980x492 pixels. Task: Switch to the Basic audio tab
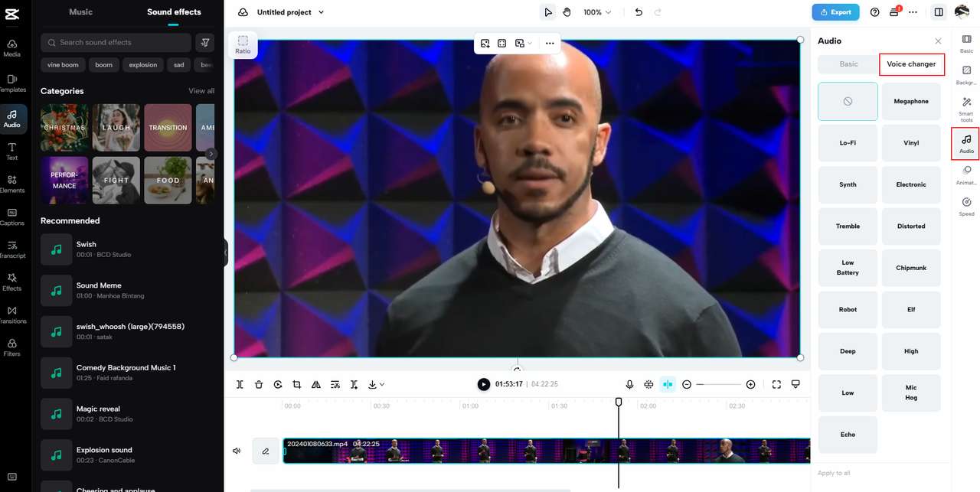coord(848,64)
